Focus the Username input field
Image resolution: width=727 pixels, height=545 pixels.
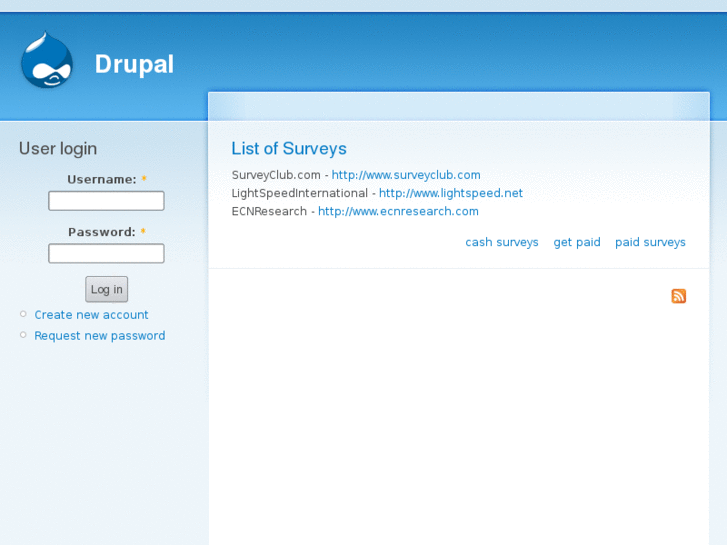pyautogui.click(x=106, y=201)
